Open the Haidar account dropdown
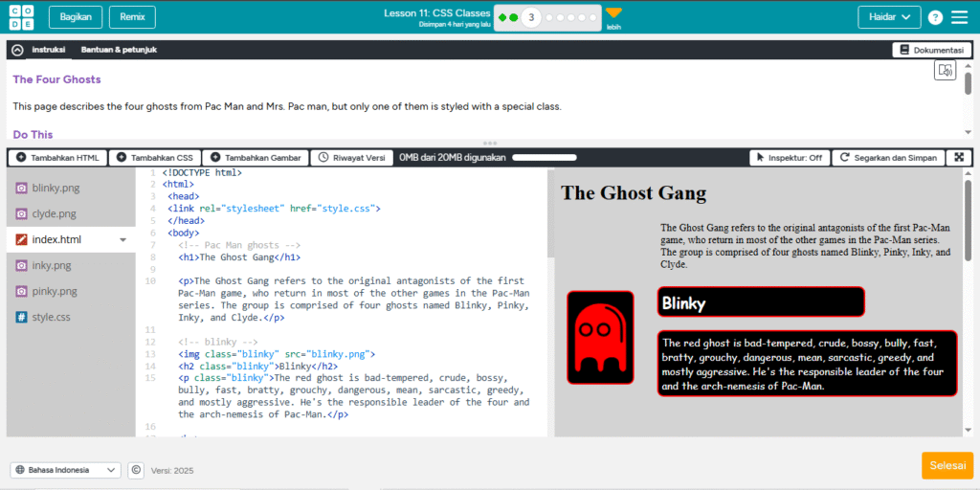The width and height of the screenshot is (980, 490). 889,17
